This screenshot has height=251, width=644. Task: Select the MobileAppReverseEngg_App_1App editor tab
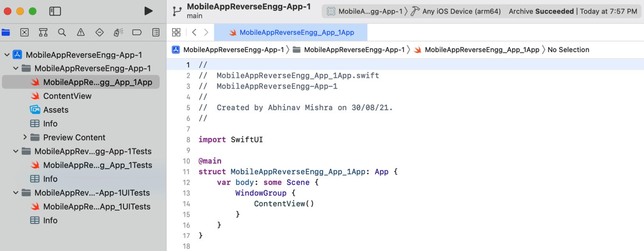point(291,32)
